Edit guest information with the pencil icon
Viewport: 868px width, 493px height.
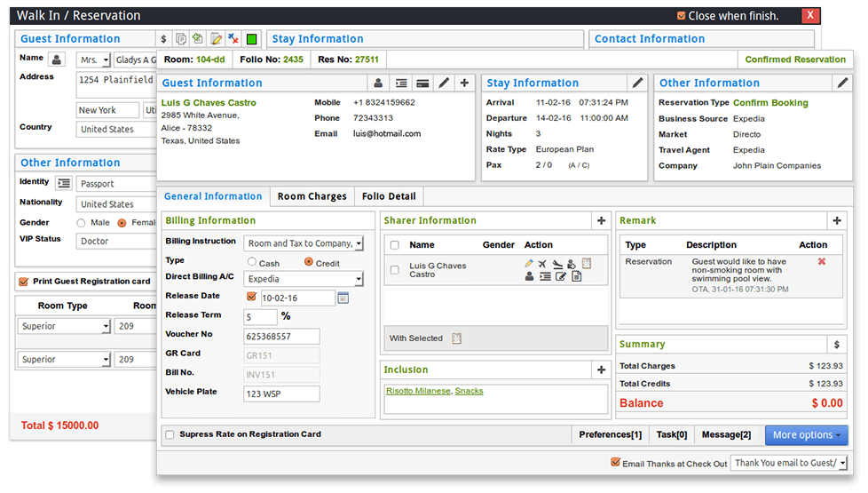point(444,83)
